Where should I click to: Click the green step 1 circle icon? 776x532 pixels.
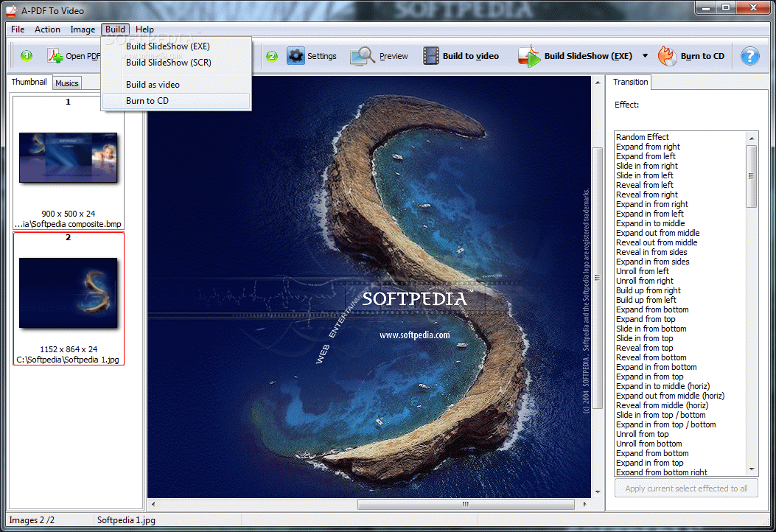pyautogui.click(x=27, y=56)
